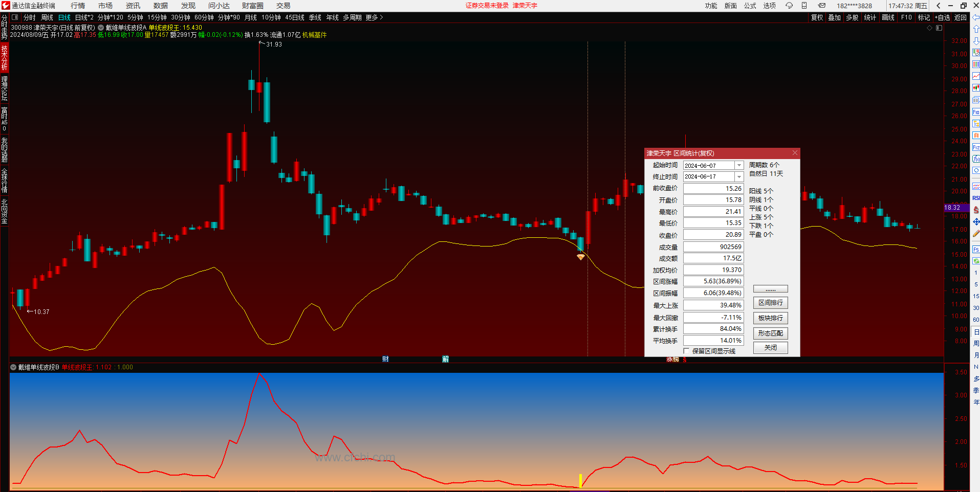Click the 终止时间 date field

point(709,176)
